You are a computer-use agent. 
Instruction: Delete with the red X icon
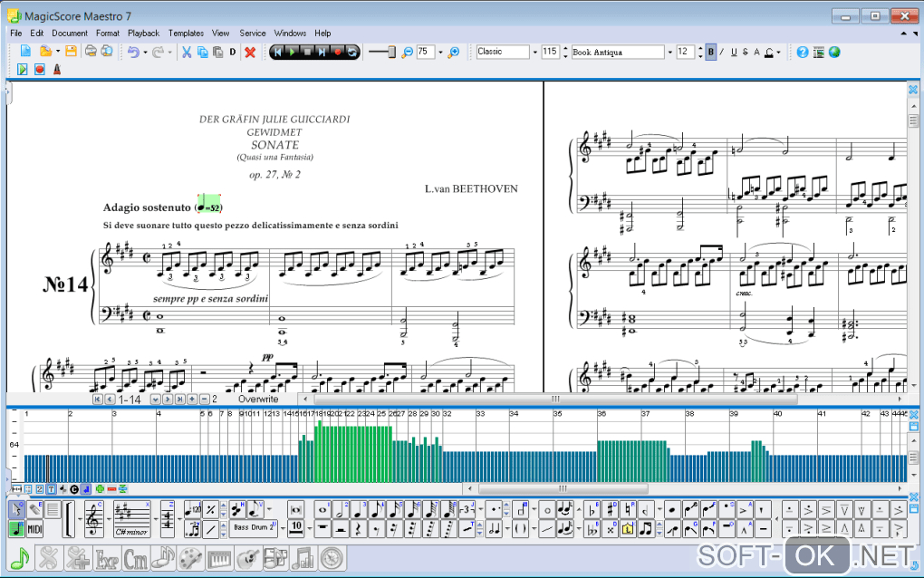[x=250, y=53]
